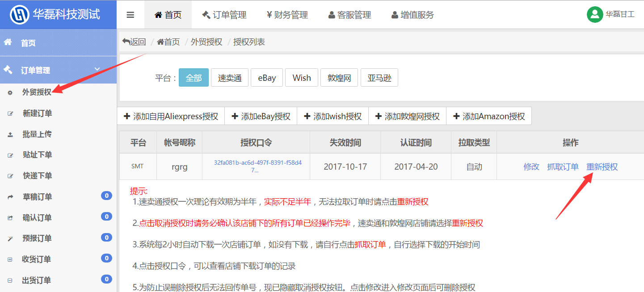Click the back arrow 返回 icon
The image size is (644, 292).
[126, 42]
